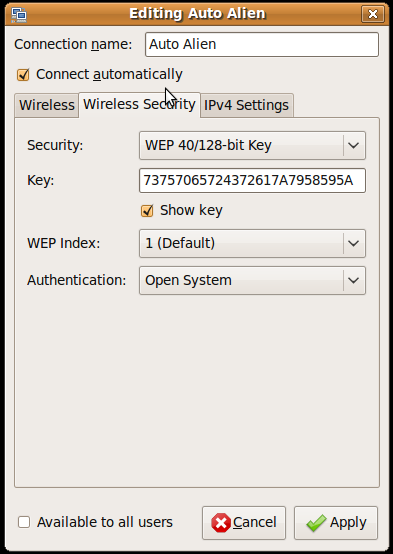
Task: Enable Available to all users checkbox
Action: (x=24, y=522)
